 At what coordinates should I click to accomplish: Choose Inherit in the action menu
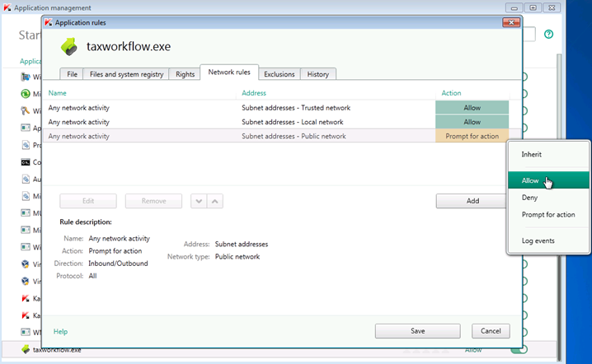pyautogui.click(x=548, y=154)
